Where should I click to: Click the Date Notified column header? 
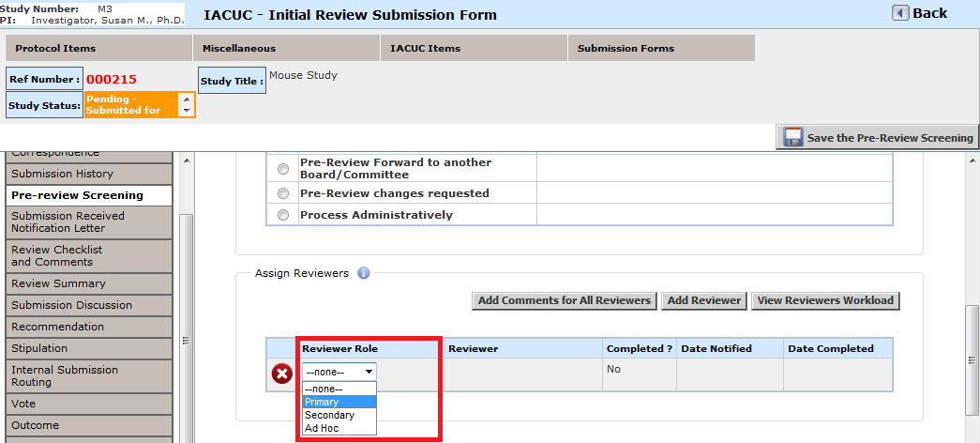pyautogui.click(x=730, y=348)
